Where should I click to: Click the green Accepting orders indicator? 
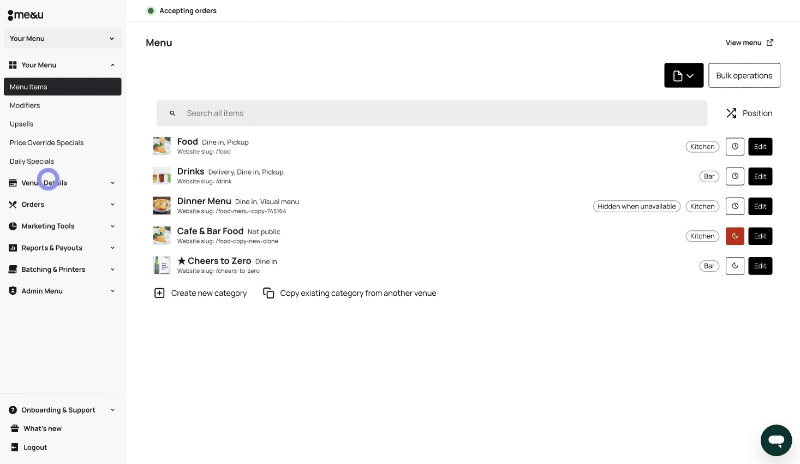point(151,11)
